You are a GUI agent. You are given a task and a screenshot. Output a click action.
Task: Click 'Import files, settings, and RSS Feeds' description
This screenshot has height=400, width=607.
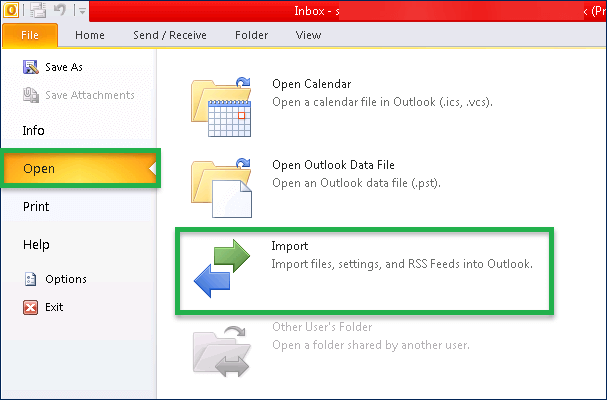tap(402, 264)
